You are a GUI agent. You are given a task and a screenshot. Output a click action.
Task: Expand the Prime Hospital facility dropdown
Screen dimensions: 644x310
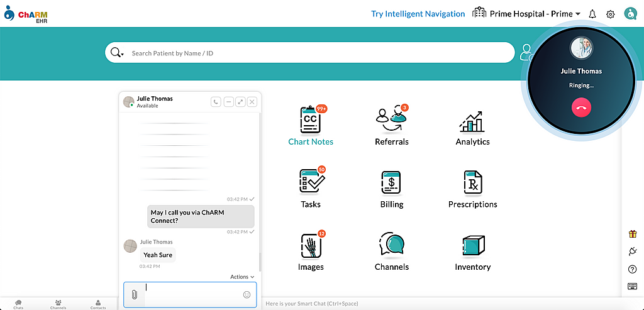(x=577, y=14)
